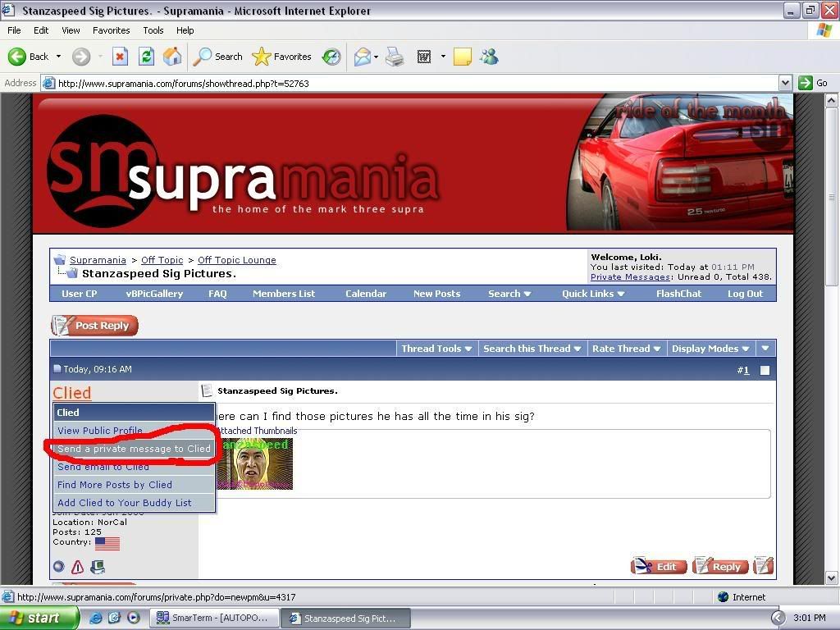Screen dimensions: 840x630
Task: Open the Members List
Action: tap(284, 294)
